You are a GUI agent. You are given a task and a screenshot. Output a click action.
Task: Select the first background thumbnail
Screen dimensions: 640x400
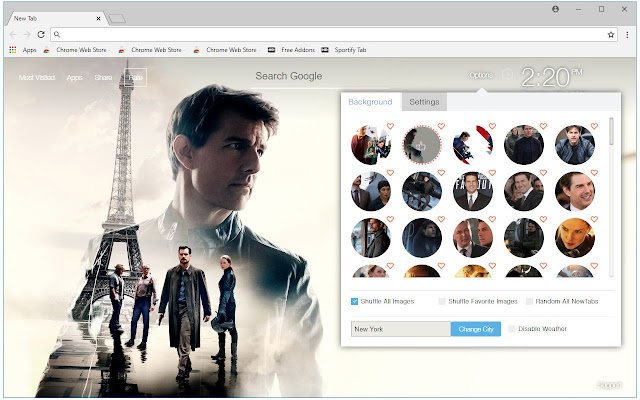[x=371, y=145]
